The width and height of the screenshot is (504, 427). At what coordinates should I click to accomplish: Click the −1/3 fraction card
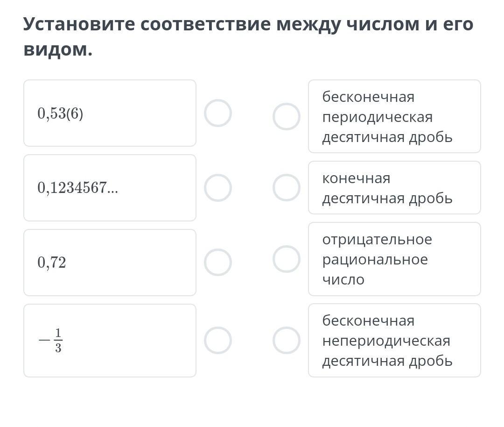(x=110, y=340)
